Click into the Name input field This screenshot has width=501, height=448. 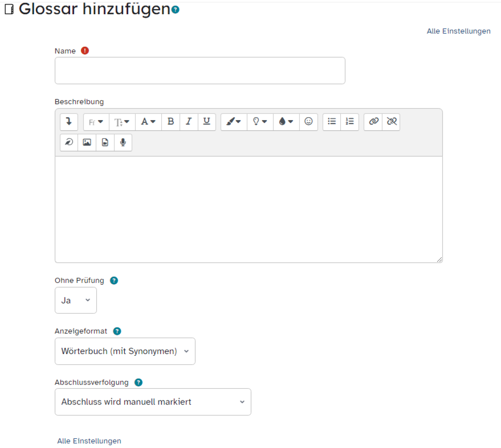click(200, 70)
